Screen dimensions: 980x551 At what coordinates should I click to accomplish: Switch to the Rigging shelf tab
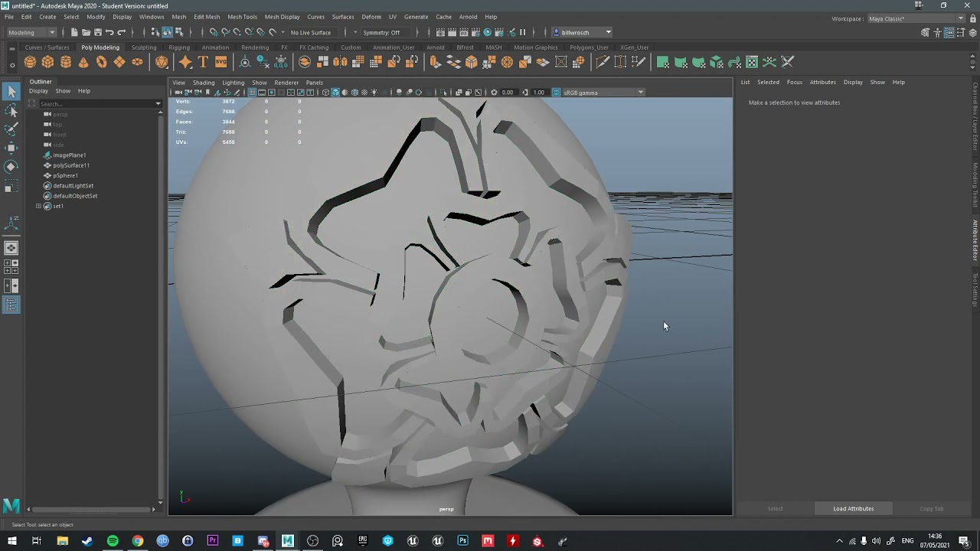click(179, 47)
